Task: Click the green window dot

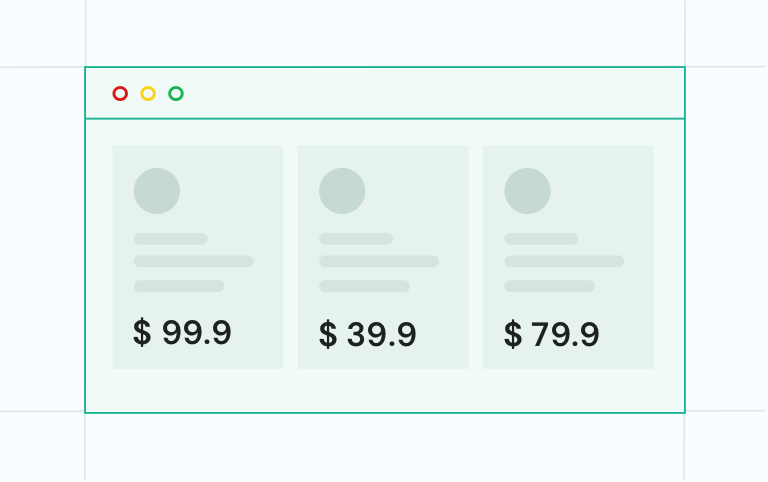Action: click(176, 94)
